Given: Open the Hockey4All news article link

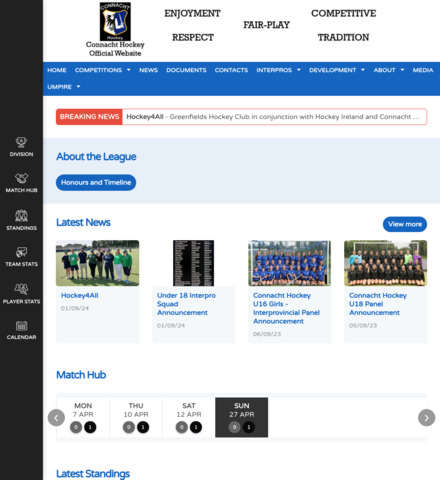Looking at the screenshot, I should click(x=80, y=295).
